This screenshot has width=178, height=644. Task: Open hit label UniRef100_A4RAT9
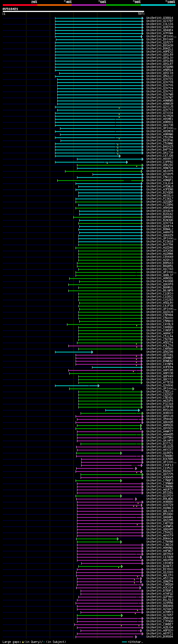[x=160, y=232]
